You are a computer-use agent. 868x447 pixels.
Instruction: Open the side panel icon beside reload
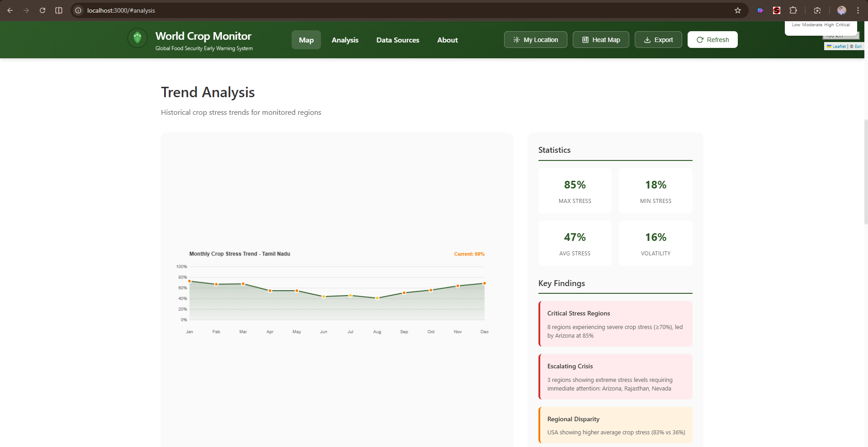[x=59, y=10]
